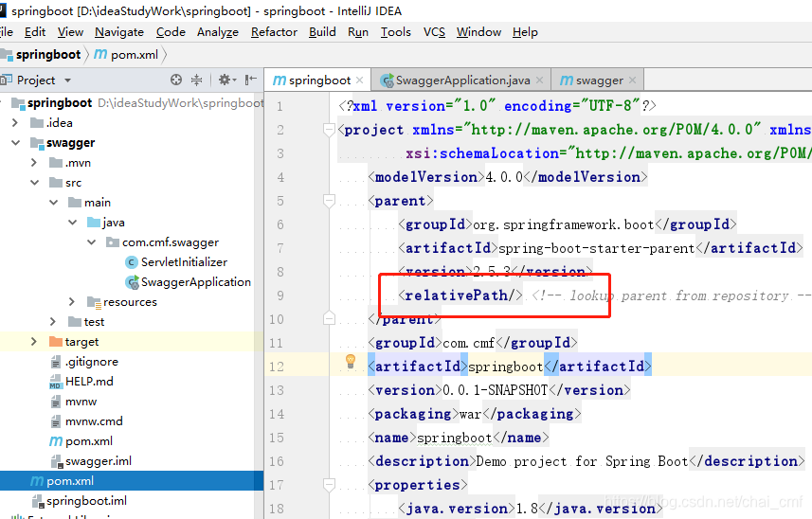Click the SwaggerApplication class icon
The height and width of the screenshot is (519, 812).
[x=132, y=282]
